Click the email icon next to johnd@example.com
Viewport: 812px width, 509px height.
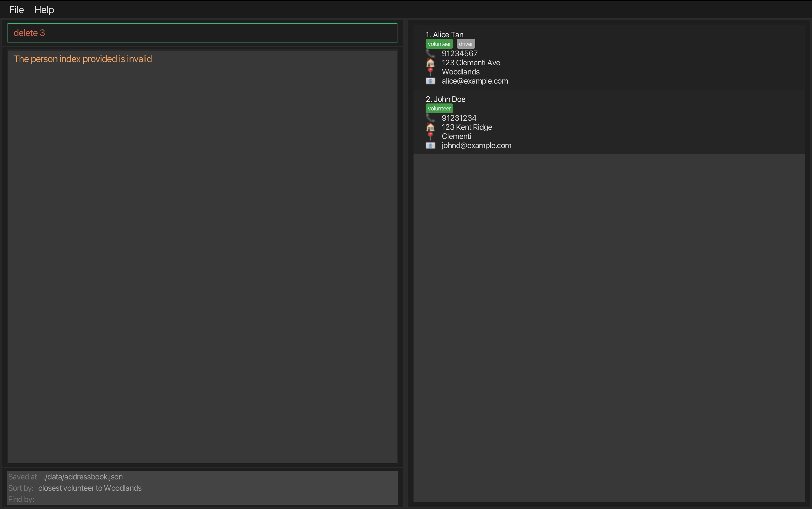[x=430, y=145]
